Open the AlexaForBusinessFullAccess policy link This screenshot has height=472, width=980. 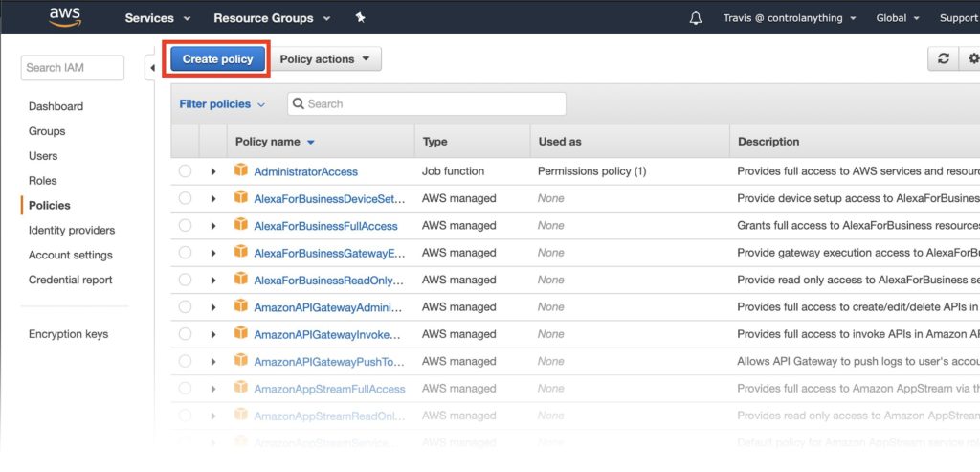(325, 226)
